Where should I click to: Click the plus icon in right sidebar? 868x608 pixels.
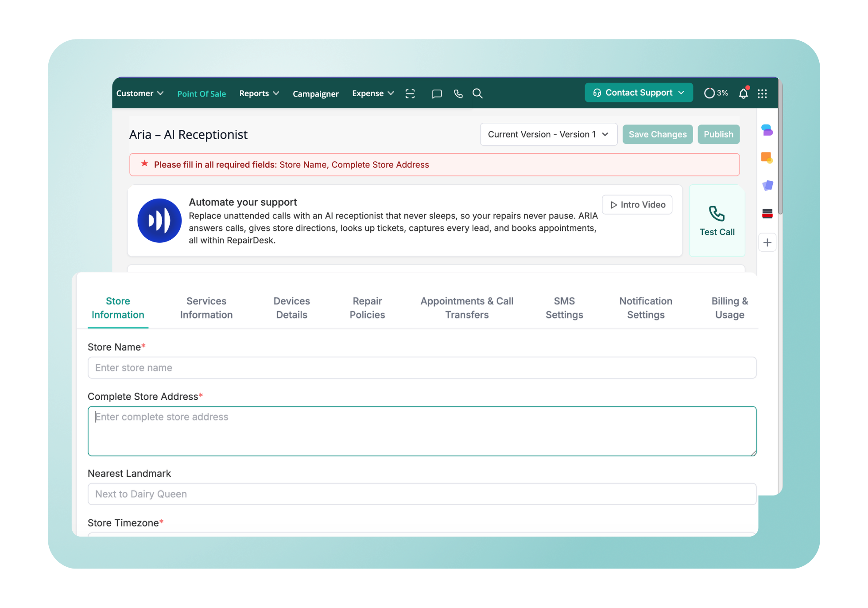tap(767, 242)
